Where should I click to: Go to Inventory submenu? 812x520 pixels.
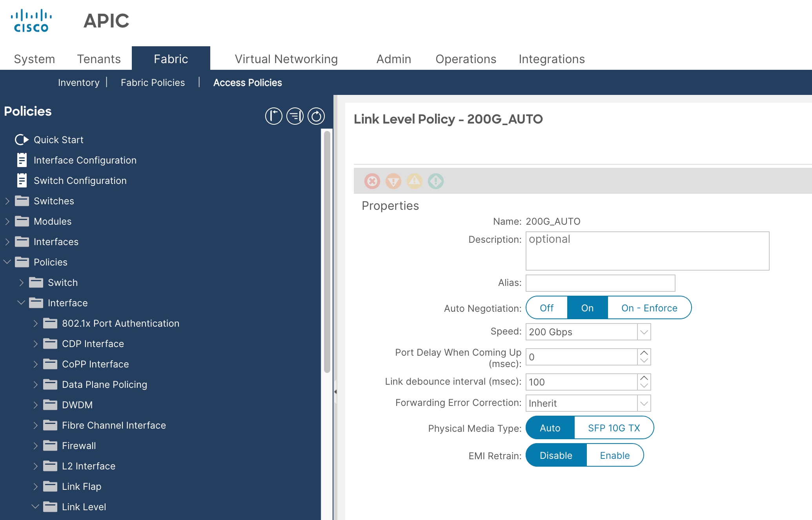(78, 82)
